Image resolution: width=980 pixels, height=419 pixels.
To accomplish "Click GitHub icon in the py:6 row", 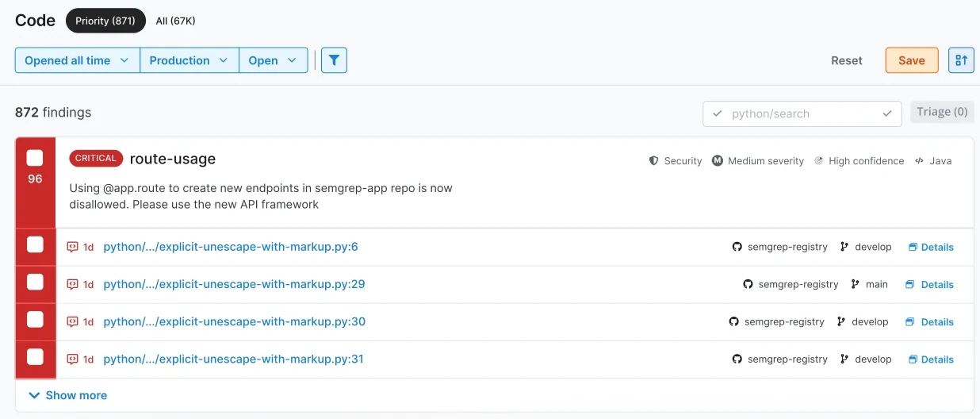I will pyautogui.click(x=737, y=247).
